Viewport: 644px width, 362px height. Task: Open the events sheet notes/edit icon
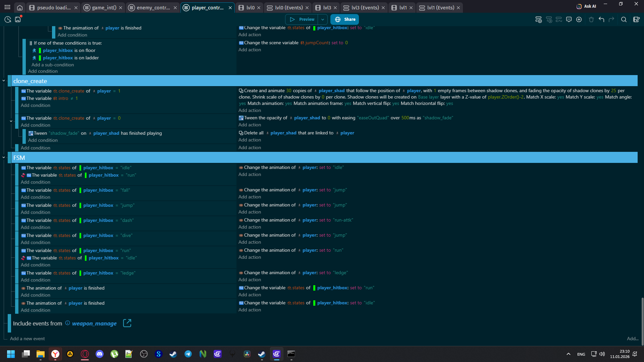tap(636, 19)
